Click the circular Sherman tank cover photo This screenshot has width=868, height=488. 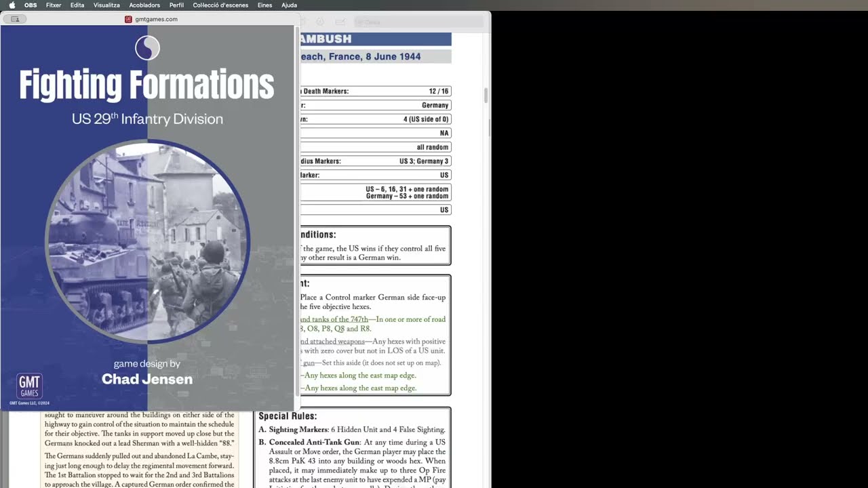tap(147, 241)
